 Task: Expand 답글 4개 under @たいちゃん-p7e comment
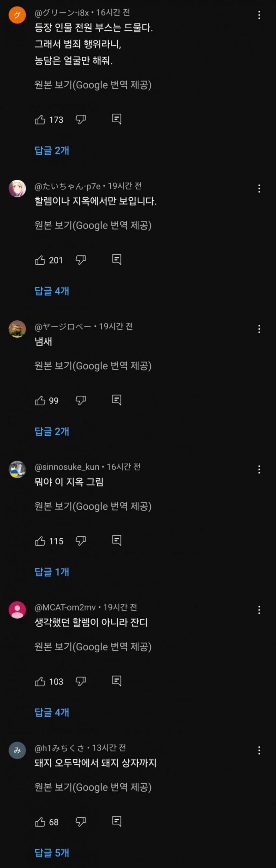(52, 291)
